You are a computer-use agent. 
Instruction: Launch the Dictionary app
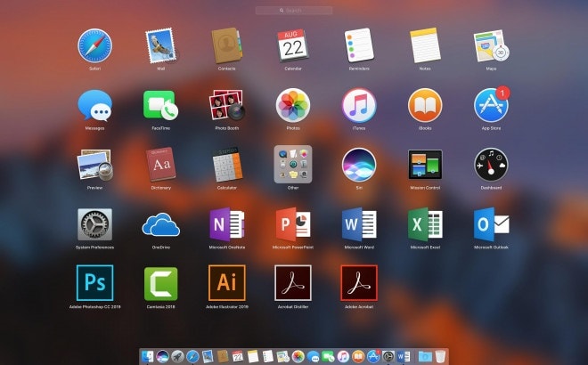[161, 165]
